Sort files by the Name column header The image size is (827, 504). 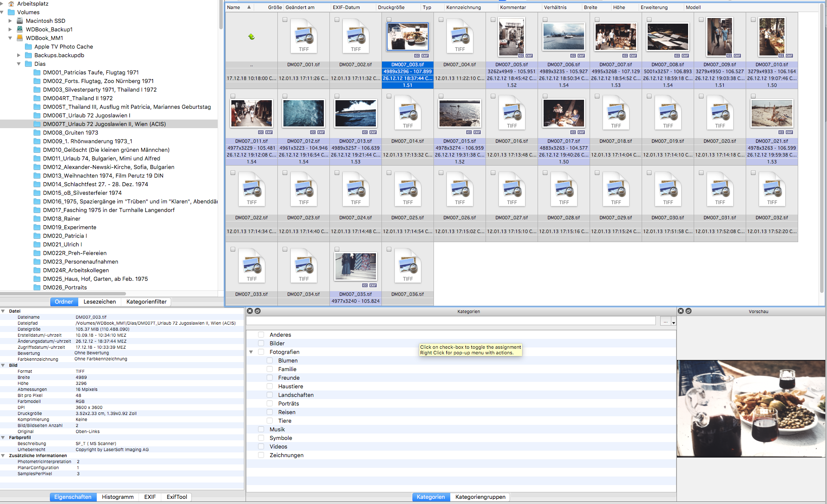234,7
